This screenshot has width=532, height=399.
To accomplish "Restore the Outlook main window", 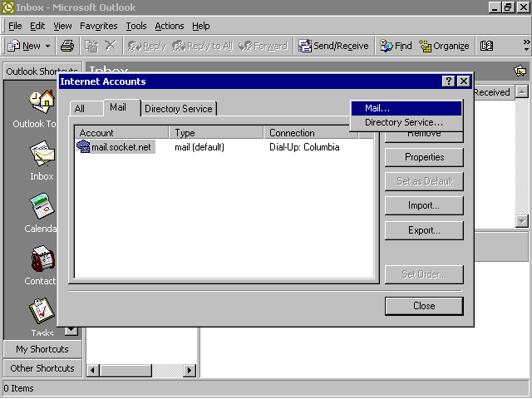I will coord(508,7).
